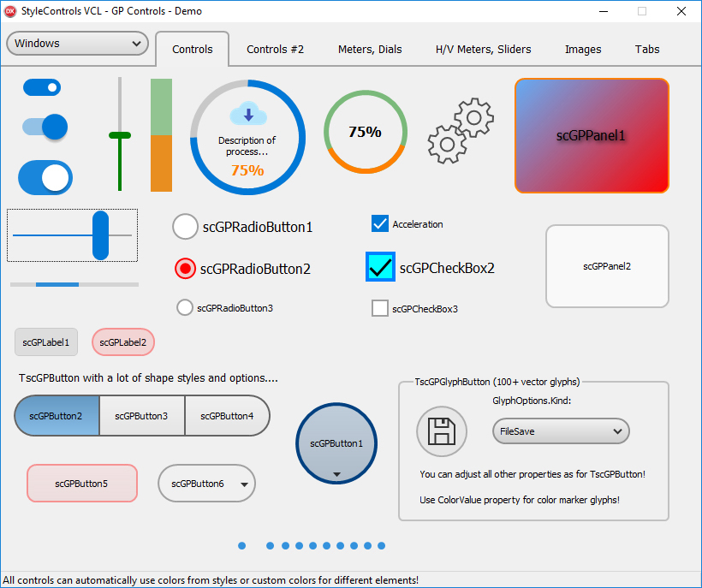Image resolution: width=702 pixels, height=588 pixels.
Task: Click the cloud download icon
Action: (x=248, y=113)
